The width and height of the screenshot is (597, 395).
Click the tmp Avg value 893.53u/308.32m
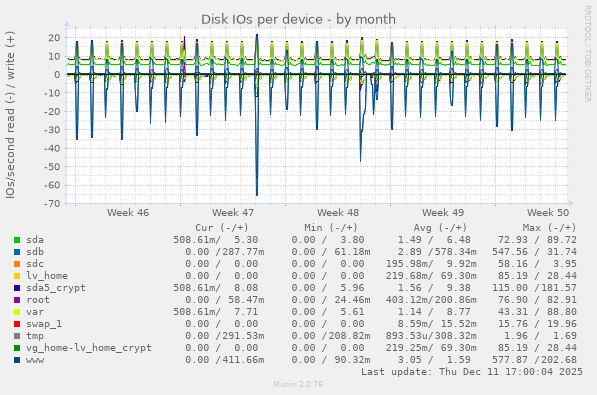coord(431,336)
